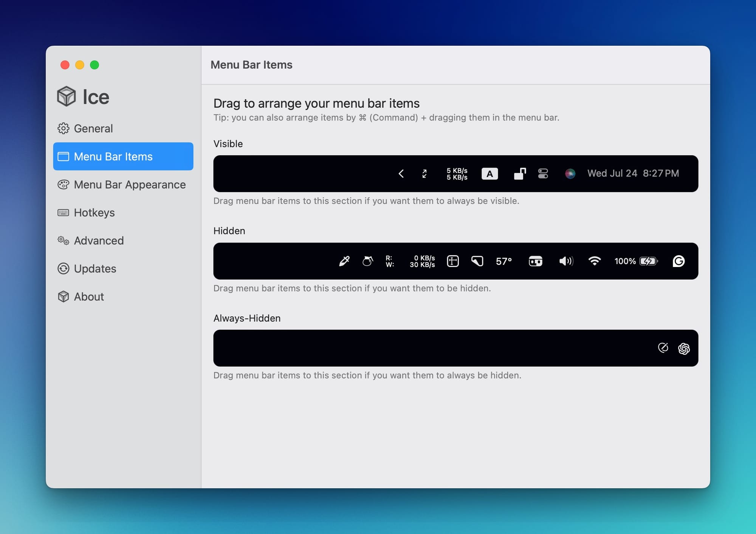Select the keyboard input source A icon
This screenshot has width=756, height=534.
[x=490, y=174]
